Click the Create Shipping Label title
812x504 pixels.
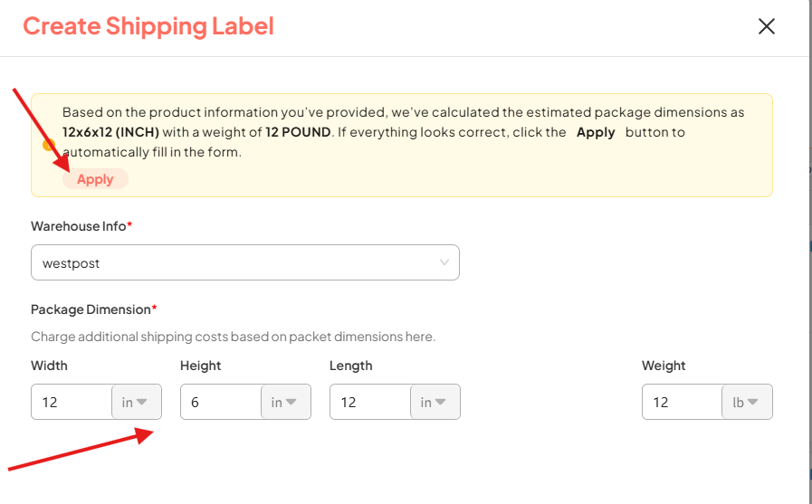[x=148, y=26]
